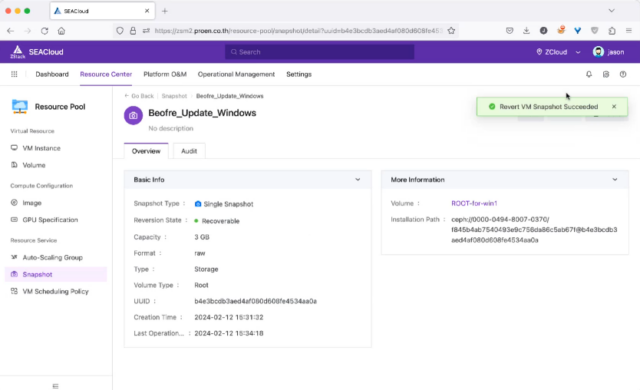The height and width of the screenshot is (390, 640).
Task: Click the Capacity value 3 GB
Action: [202, 237]
